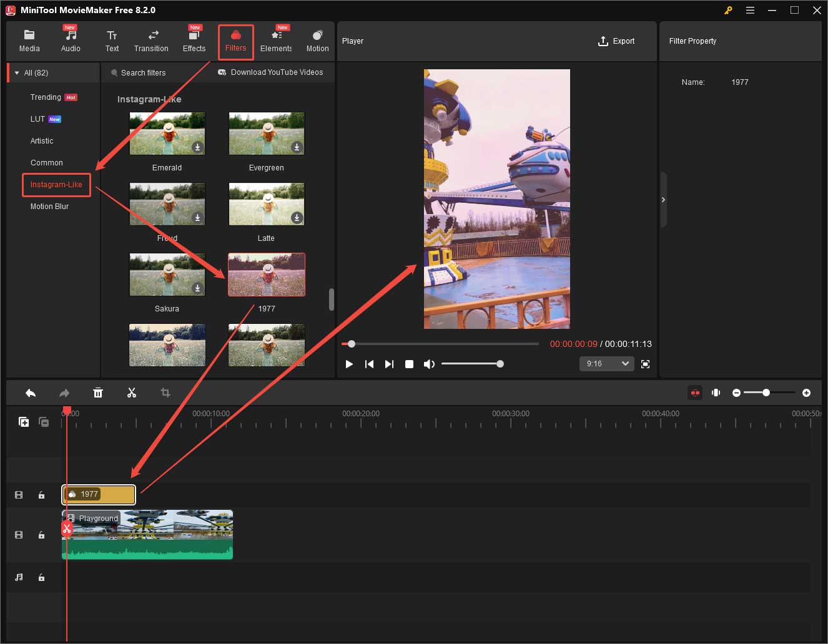
Task: Toggle the lock on the music track
Action: [x=41, y=577]
